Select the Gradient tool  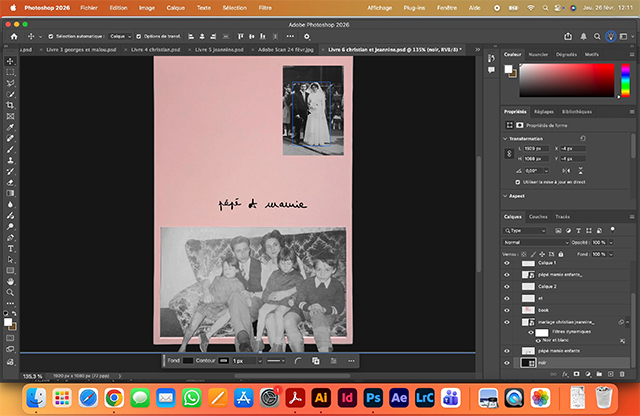(x=11, y=194)
